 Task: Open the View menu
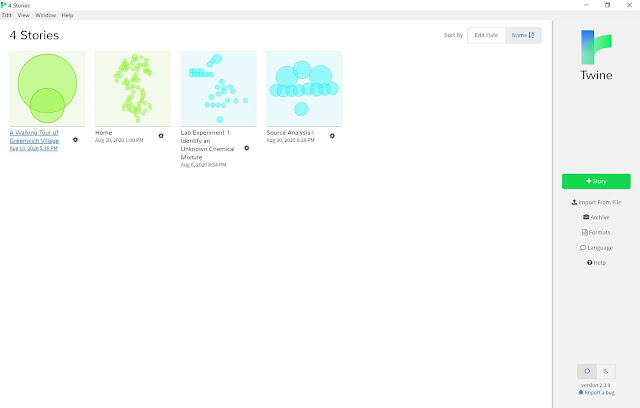(x=23, y=15)
